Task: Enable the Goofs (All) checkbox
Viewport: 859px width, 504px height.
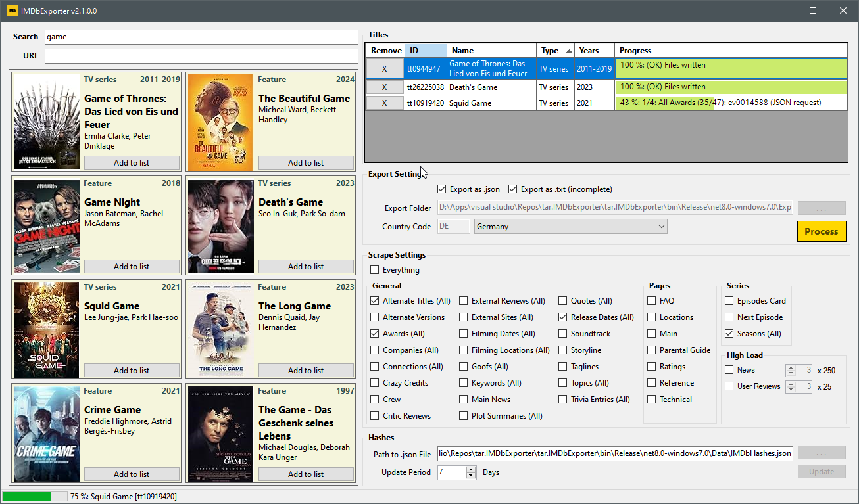Action: tap(463, 367)
